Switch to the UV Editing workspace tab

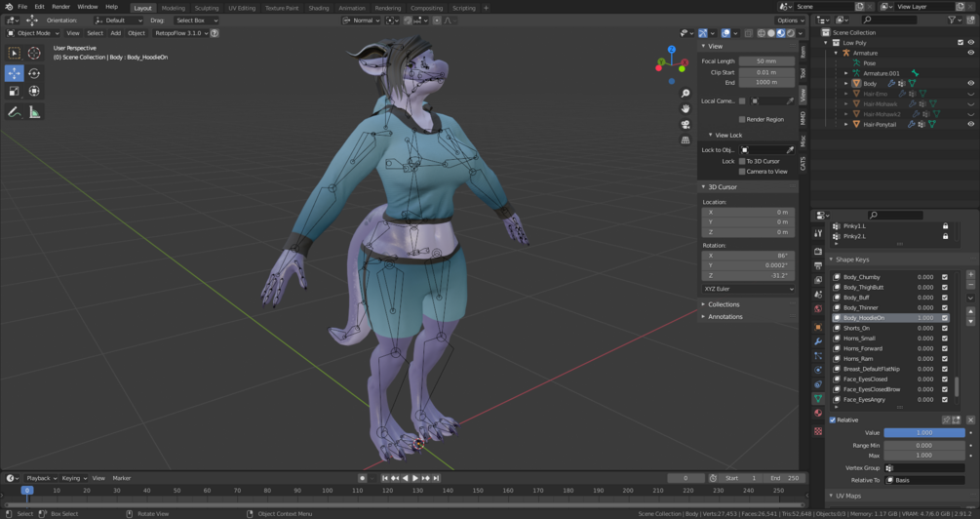(x=241, y=8)
